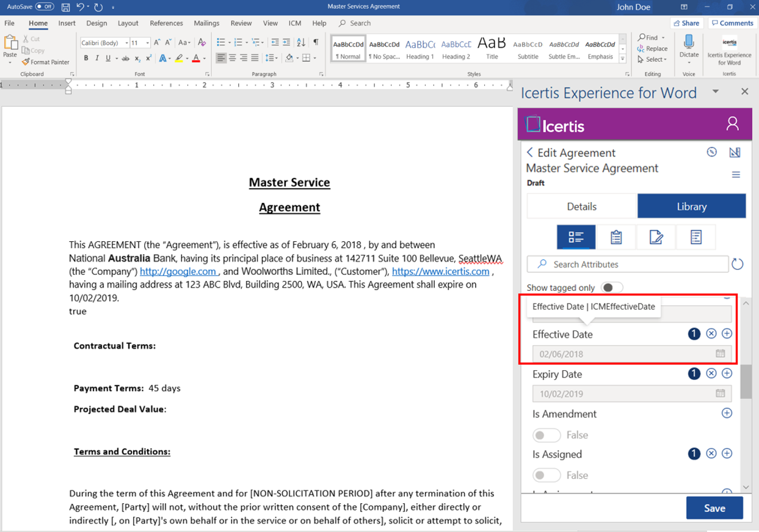Refresh the attributes list in the Icertis panel

(738, 264)
